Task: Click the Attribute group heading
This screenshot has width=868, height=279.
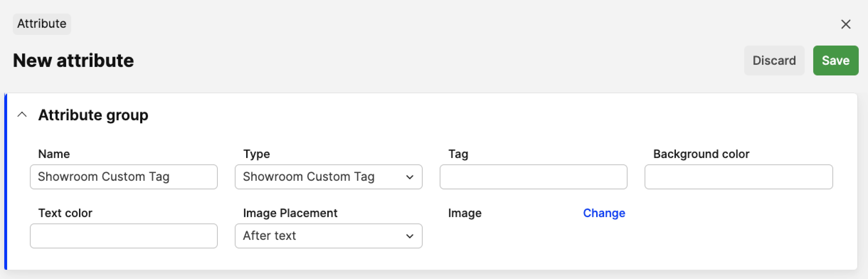Action: 93,115
